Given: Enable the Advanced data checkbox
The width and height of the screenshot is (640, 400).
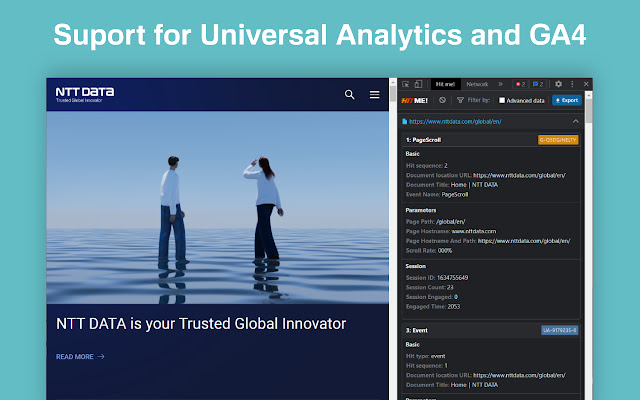Looking at the screenshot, I should click(503, 100).
